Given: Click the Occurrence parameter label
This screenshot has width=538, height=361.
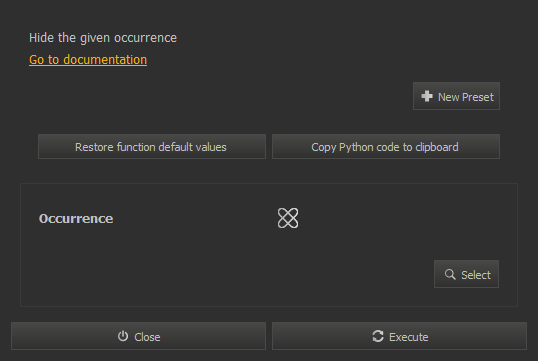Looking at the screenshot, I should 76,219.
